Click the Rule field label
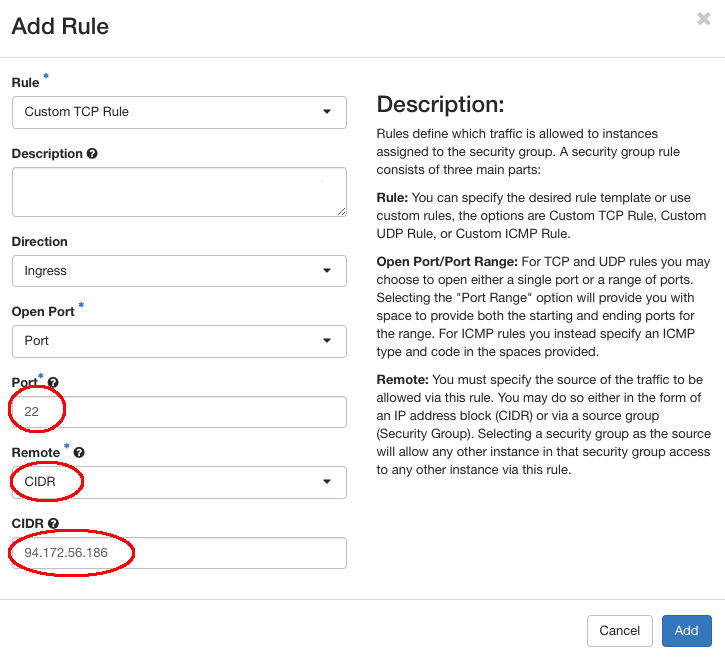The height and width of the screenshot is (660, 725). pos(25,83)
